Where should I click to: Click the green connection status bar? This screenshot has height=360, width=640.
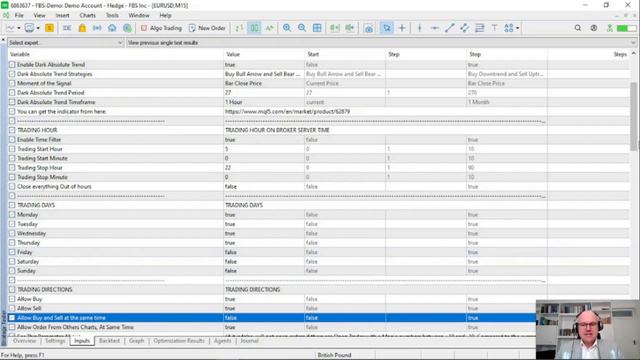click(627, 28)
